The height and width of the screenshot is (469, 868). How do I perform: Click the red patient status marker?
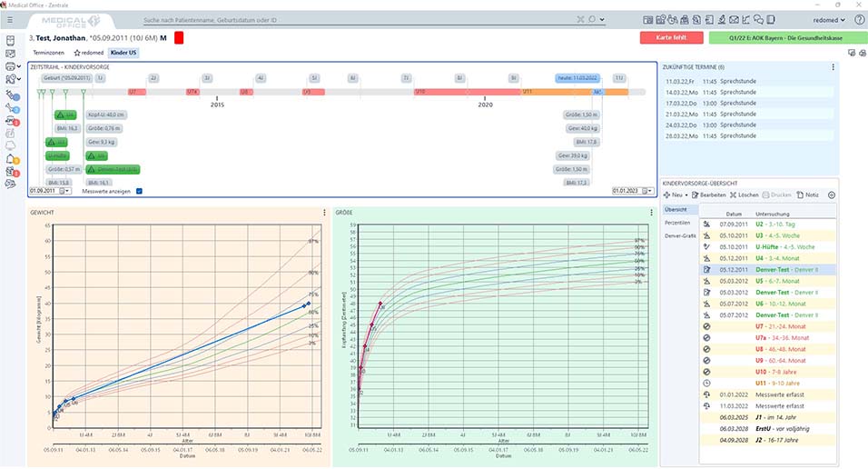click(x=179, y=37)
